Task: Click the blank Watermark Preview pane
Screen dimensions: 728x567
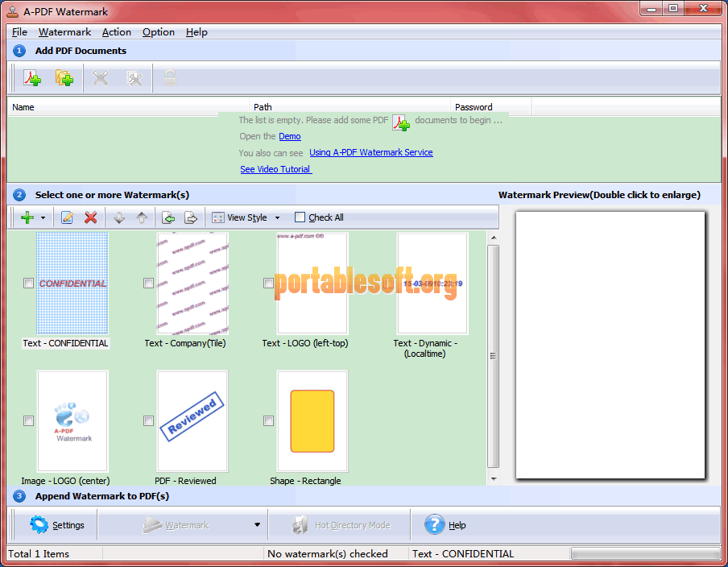Action: tap(610, 345)
